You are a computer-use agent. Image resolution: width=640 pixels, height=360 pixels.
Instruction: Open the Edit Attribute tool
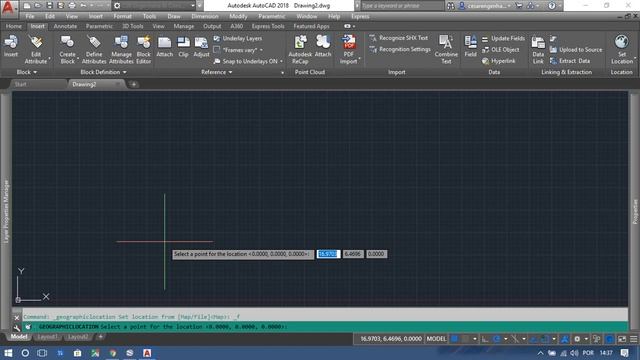pos(36,49)
